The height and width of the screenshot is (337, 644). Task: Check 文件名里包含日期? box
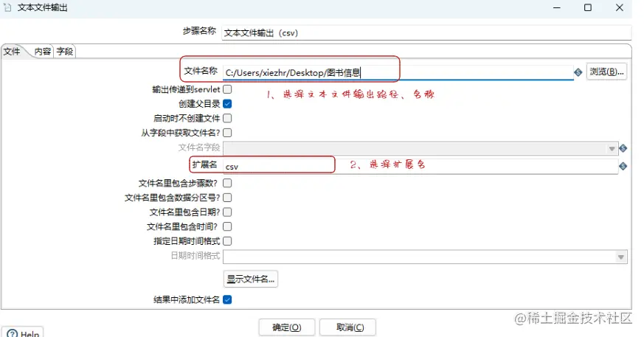tap(227, 212)
